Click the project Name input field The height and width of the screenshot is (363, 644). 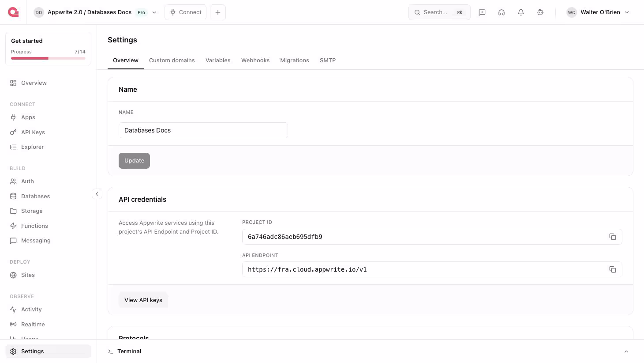tap(203, 130)
